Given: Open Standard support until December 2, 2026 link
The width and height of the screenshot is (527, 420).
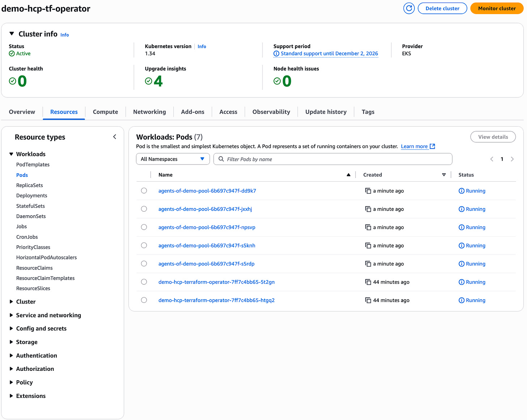Looking at the screenshot, I should pyautogui.click(x=329, y=54).
